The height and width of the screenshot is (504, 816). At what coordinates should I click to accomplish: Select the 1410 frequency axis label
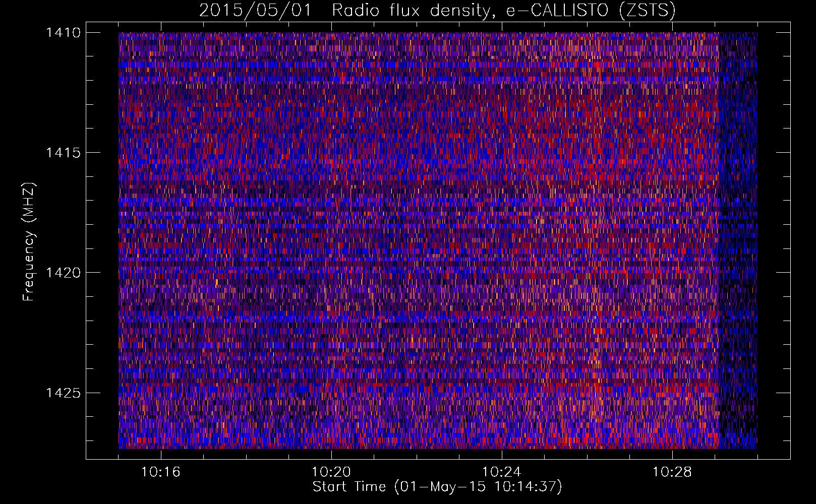63,33
